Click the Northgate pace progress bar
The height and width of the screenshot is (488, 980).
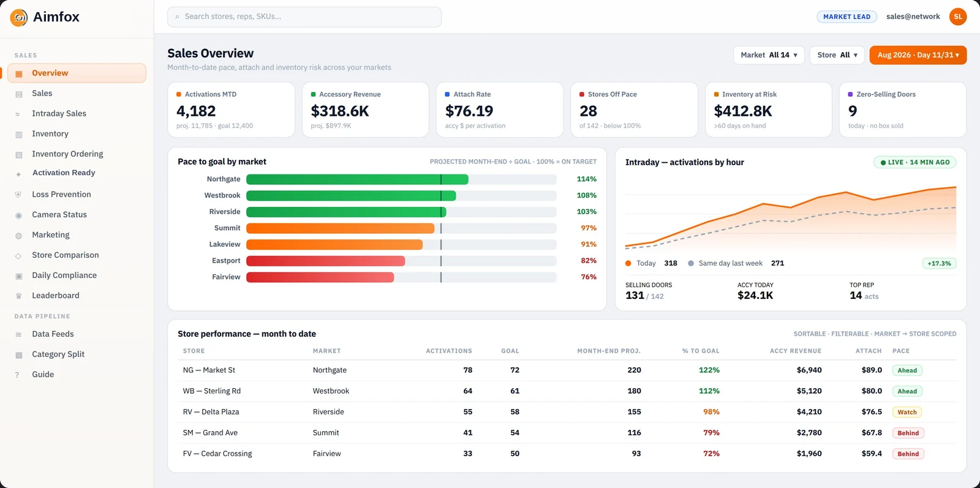click(x=401, y=179)
